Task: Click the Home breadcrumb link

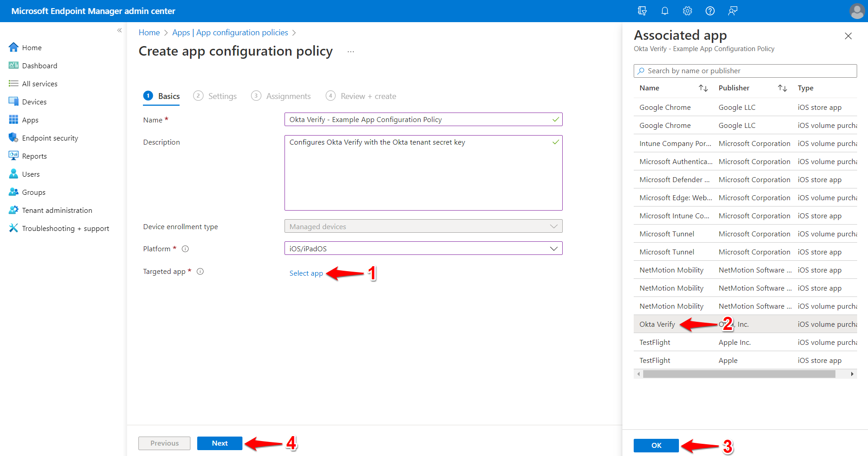Action: coord(149,33)
